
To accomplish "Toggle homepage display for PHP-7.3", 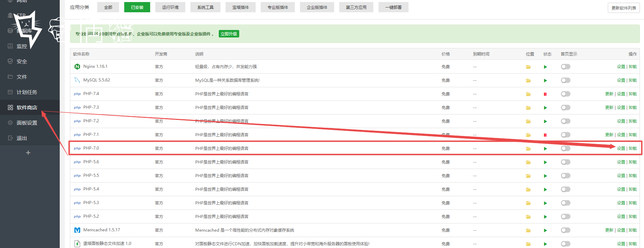I will [x=566, y=108].
